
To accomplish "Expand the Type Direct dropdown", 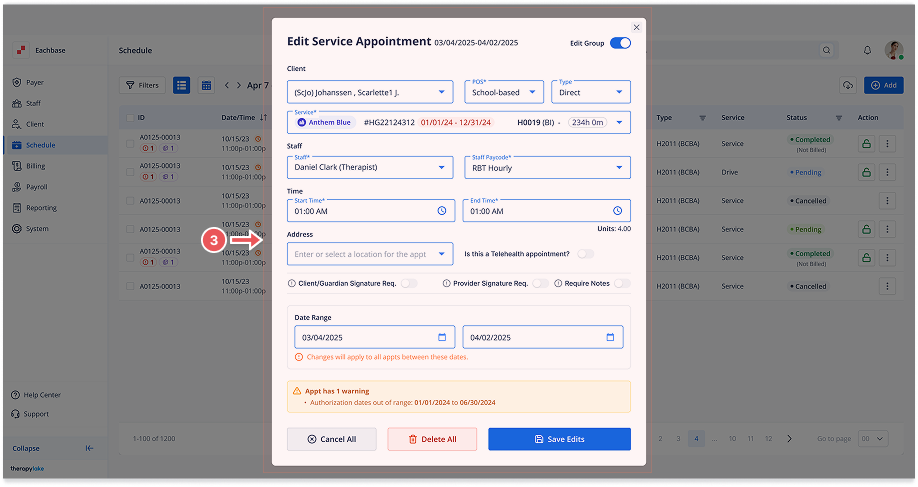I will point(591,93).
